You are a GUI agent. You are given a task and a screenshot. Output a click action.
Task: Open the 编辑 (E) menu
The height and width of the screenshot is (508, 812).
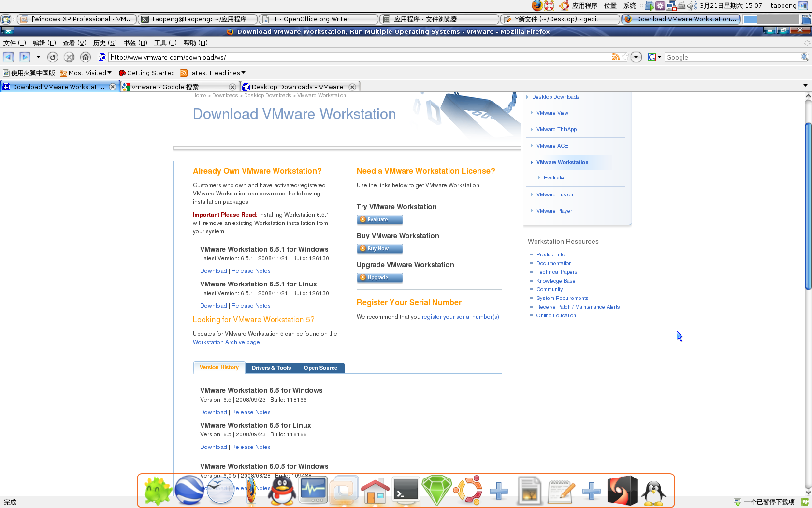point(44,43)
